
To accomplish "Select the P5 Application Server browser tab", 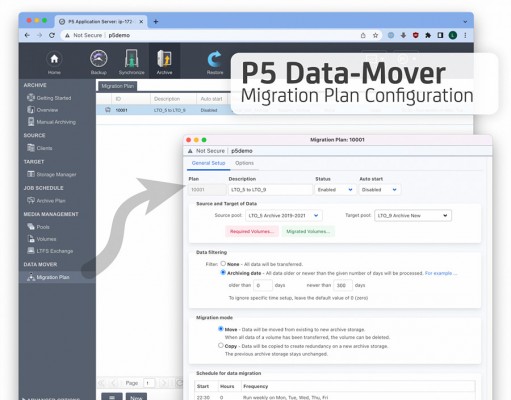I will [100, 22].
